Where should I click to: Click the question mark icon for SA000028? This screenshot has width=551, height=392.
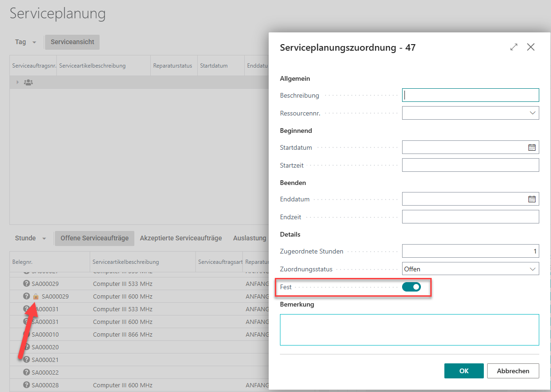(26, 385)
